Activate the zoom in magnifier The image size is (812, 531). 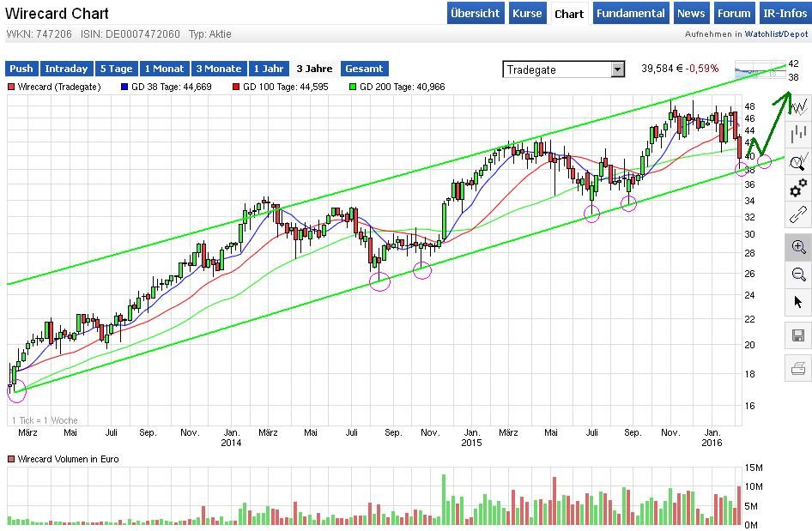(798, 247)
